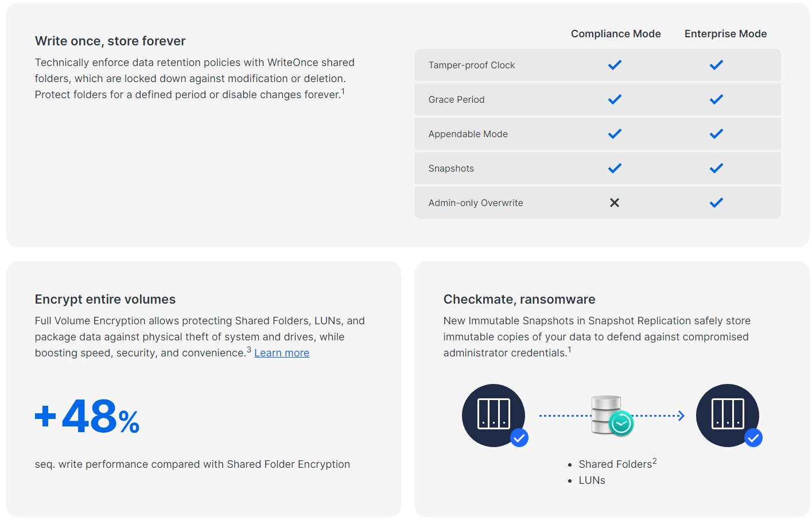This screenshot has width=812, height=520.
Task: Click the X mark for Admin-only Overwrite
Action: pos(615,203)
